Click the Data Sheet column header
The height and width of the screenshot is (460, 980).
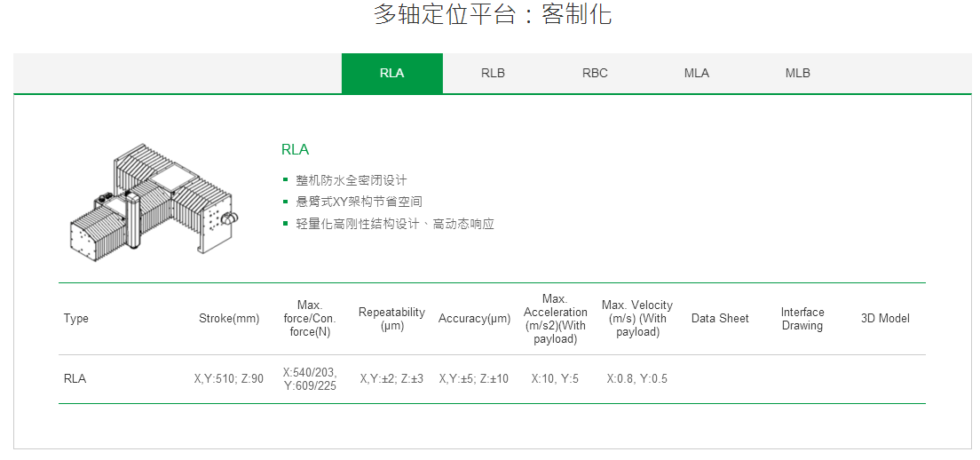720,319
